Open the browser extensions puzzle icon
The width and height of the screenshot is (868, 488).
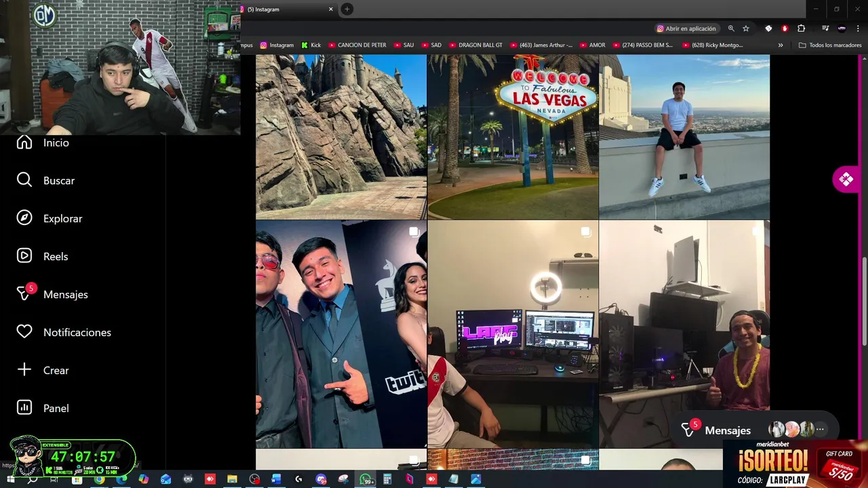point(801,28)
